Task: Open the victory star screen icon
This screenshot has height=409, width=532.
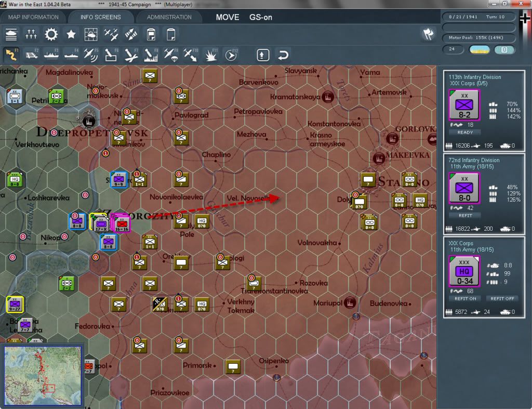Action: pos(71,34)
